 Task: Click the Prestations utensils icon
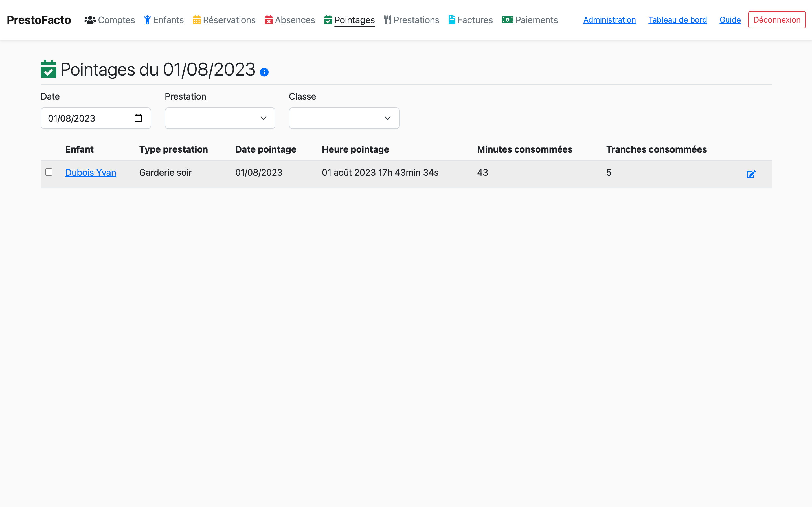387,20
